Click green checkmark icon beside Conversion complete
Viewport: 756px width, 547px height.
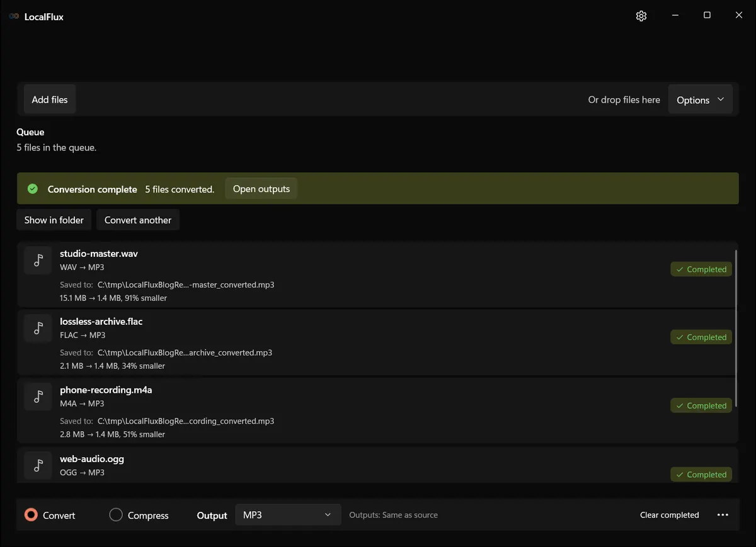coord(33,189)
